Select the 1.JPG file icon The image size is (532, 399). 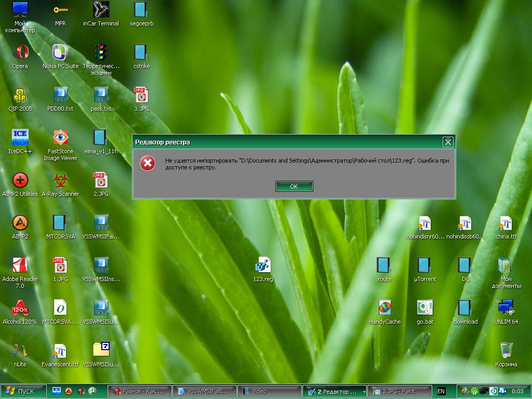(60, 270)
